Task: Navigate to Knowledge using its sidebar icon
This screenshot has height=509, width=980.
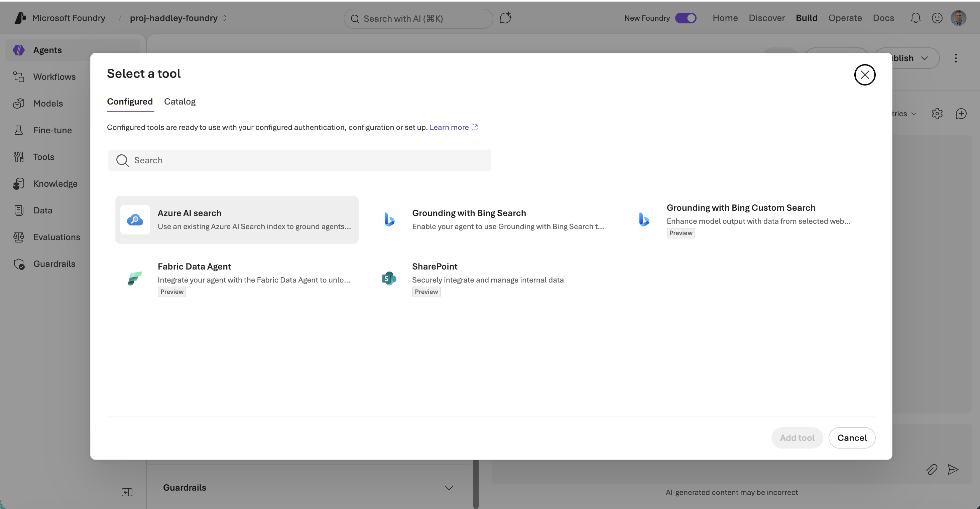Action: pyautogui.click(x=19, y=184)
